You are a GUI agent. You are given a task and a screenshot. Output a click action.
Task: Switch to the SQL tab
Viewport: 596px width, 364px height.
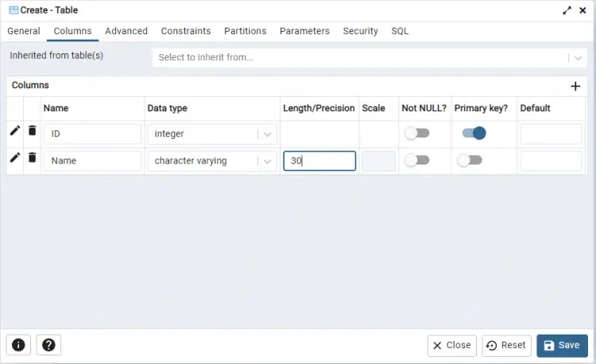pos(400,31)
